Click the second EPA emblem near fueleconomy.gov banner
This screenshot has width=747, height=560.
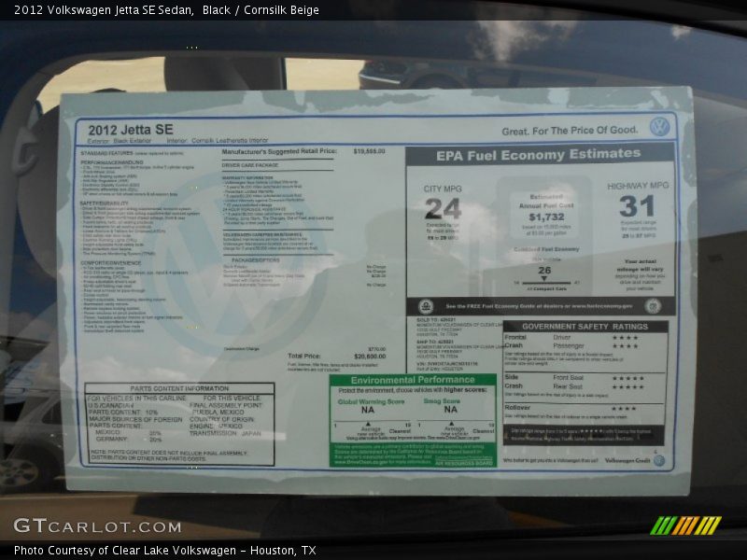(654, 305)
